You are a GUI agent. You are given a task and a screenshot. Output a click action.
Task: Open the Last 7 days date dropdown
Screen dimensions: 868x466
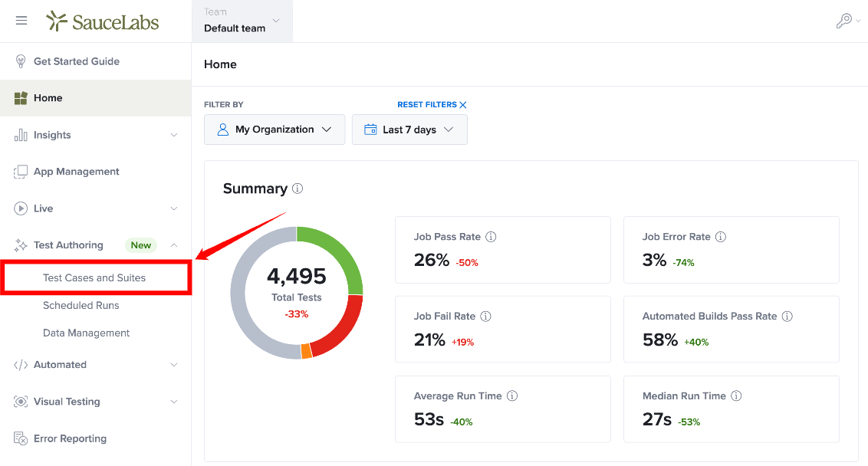click(x=409, y=130)
